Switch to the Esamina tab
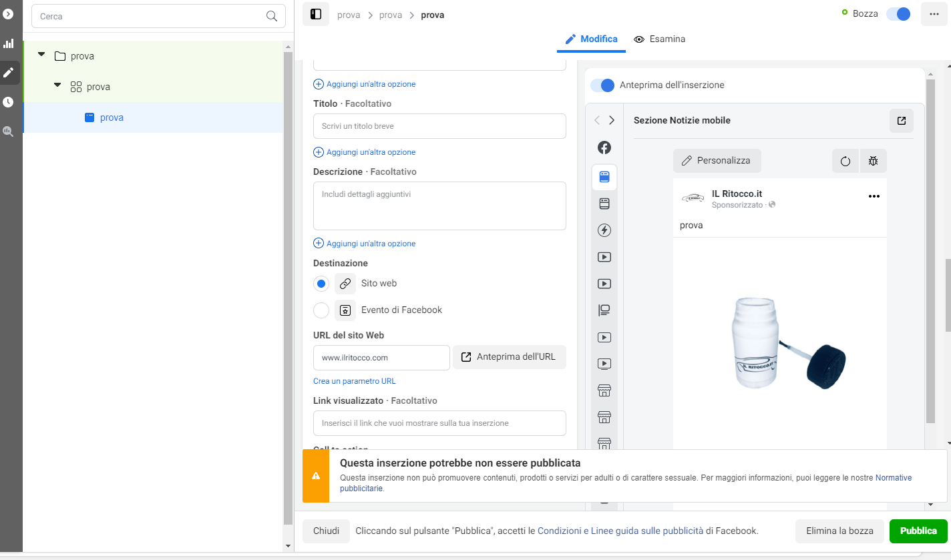951x560 pixels. click(659, 39)
